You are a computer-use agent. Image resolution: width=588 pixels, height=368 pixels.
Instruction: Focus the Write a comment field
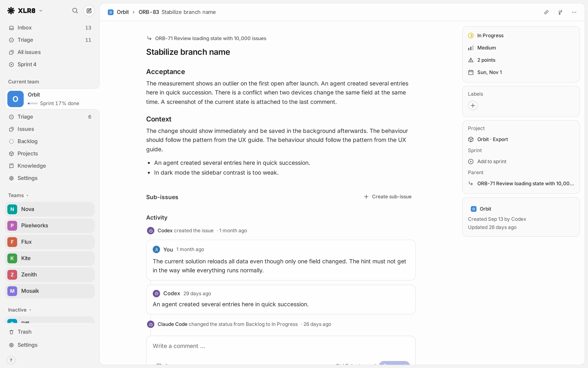point(281,346)
